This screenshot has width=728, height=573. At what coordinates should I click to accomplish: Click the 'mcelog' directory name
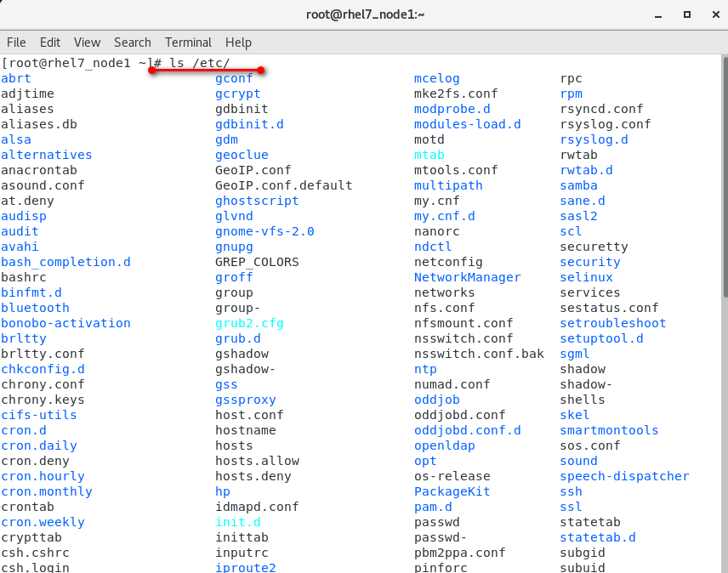point(437,78)
